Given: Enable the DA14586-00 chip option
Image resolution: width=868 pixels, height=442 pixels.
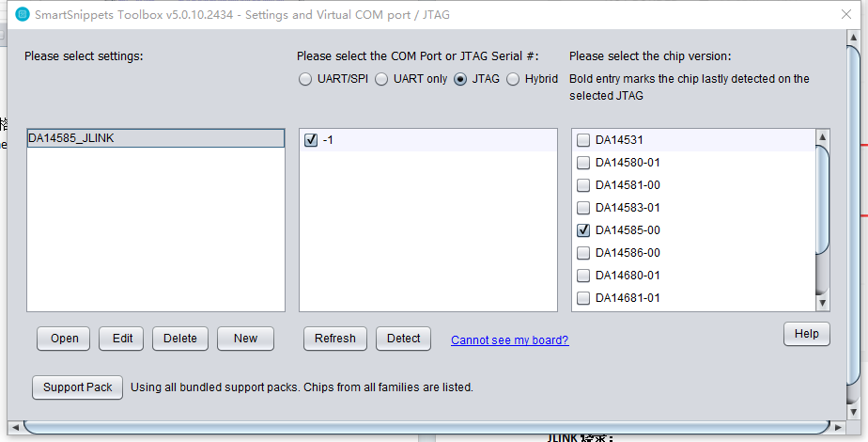Looking at the screenshot, I should coord(583,253).
